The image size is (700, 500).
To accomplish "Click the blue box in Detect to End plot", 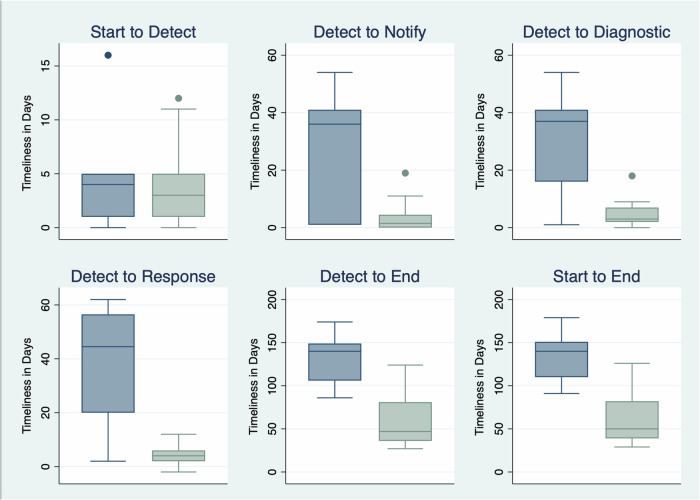I will (x=335, y=362).
